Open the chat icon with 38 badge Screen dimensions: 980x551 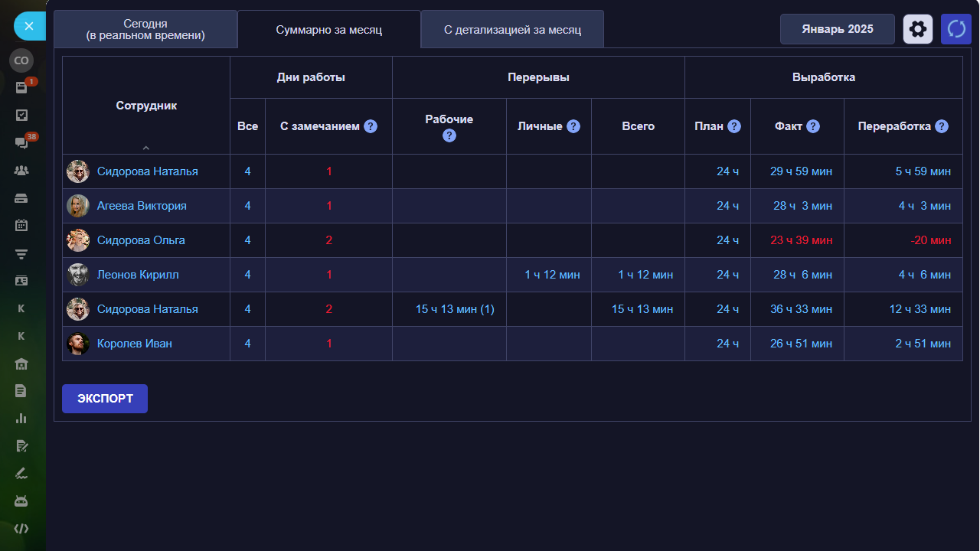point(21,143)
